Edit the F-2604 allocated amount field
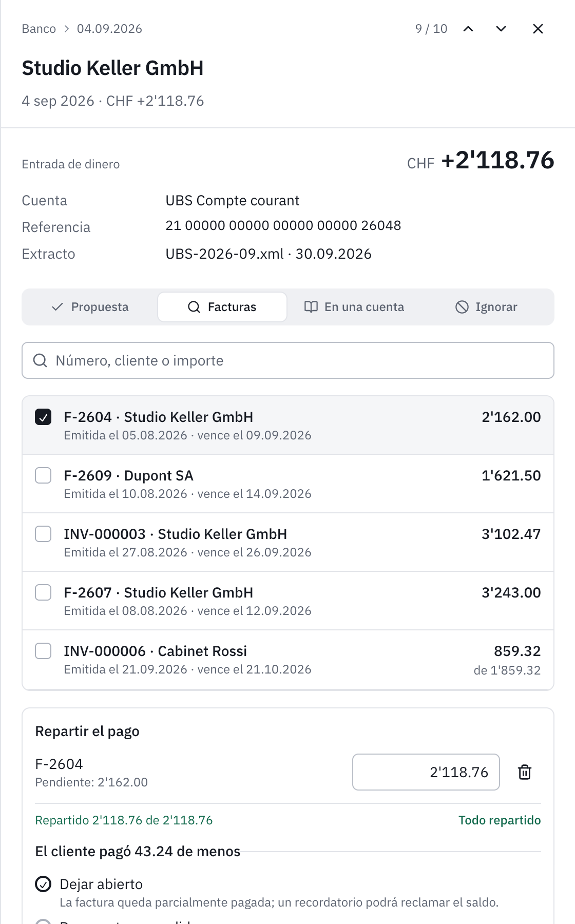Viewport: 575px width, 924px height. (426, 772)
